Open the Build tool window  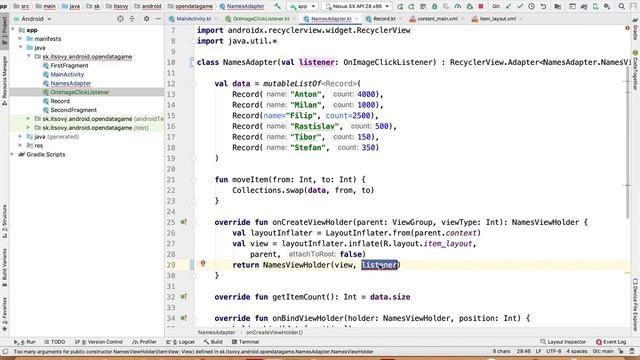213,342
